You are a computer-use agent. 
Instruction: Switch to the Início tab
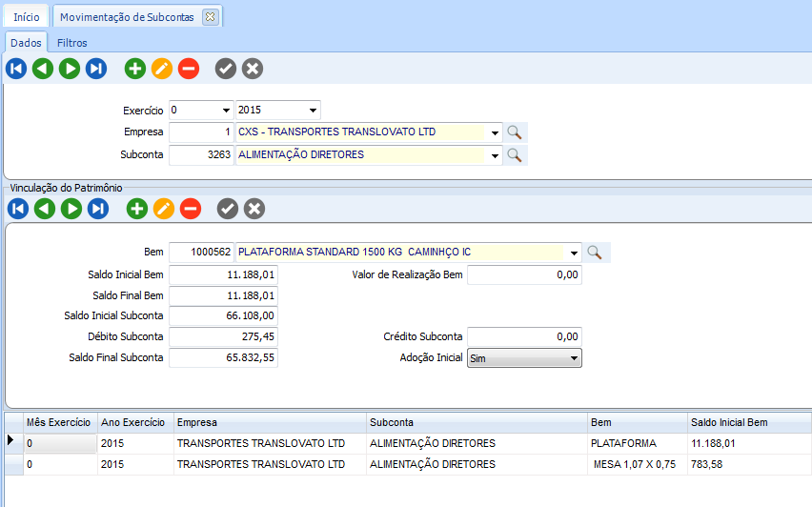[26, 17]
